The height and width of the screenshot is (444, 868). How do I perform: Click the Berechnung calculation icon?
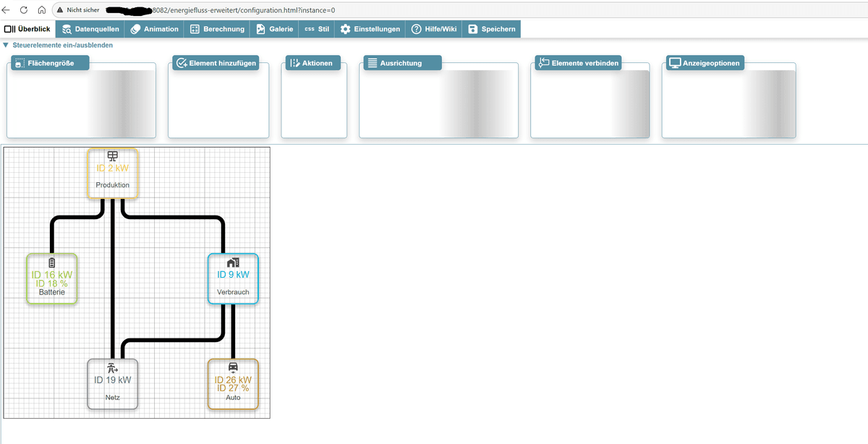point(194,29)
